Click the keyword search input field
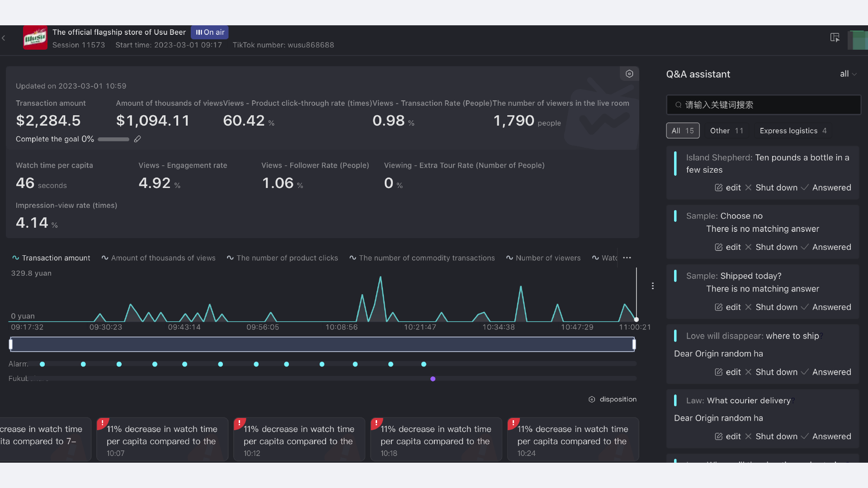This screenshot has width=868, height=488. pyautogui.click(x=763, y=105)
